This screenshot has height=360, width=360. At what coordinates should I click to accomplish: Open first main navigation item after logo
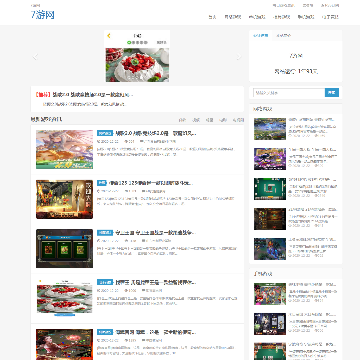click(212, 17)
